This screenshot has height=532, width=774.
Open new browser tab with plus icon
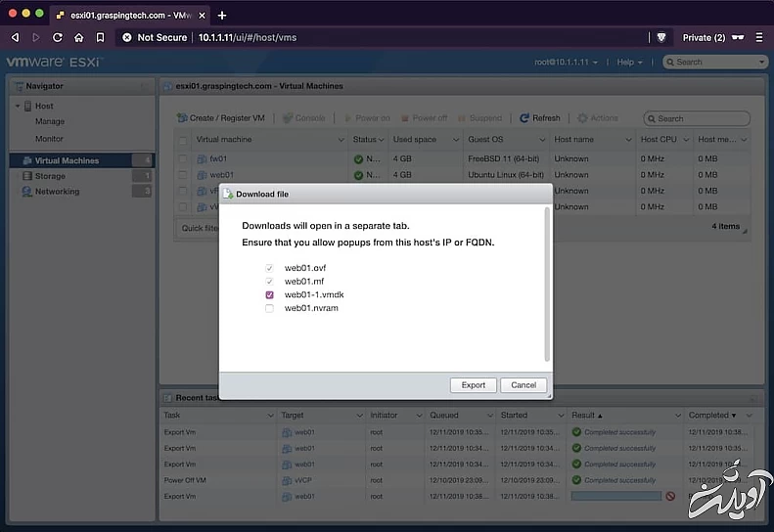tap(222, 15)
